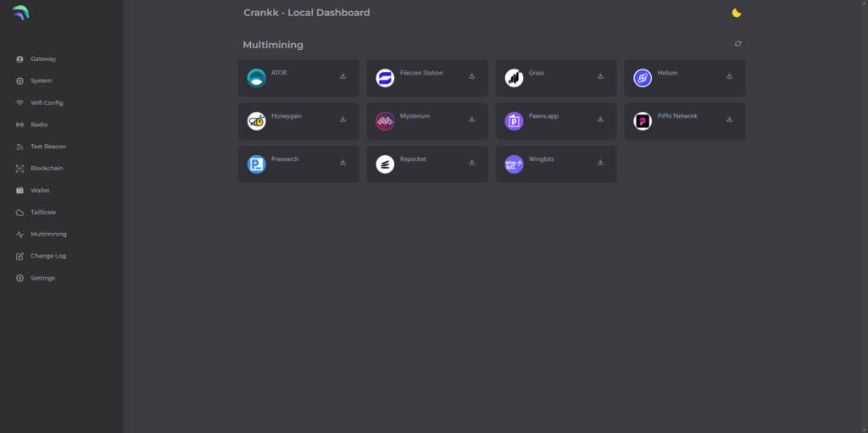Viewport: 868px width, 433px height.
Task: Click the Filecoin Station logo
Action: (385, 78)
